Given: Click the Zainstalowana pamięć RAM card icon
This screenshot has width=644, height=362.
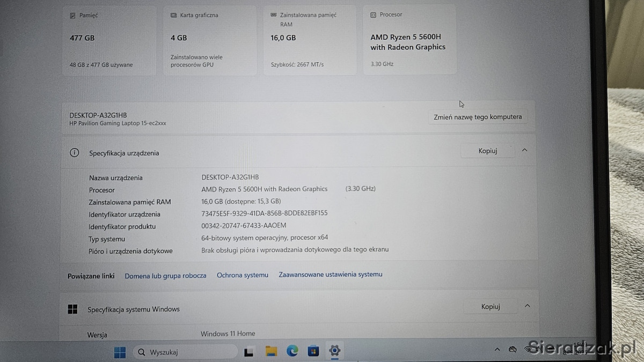Looking at the screenshot, I should click(x=274, y=16).
